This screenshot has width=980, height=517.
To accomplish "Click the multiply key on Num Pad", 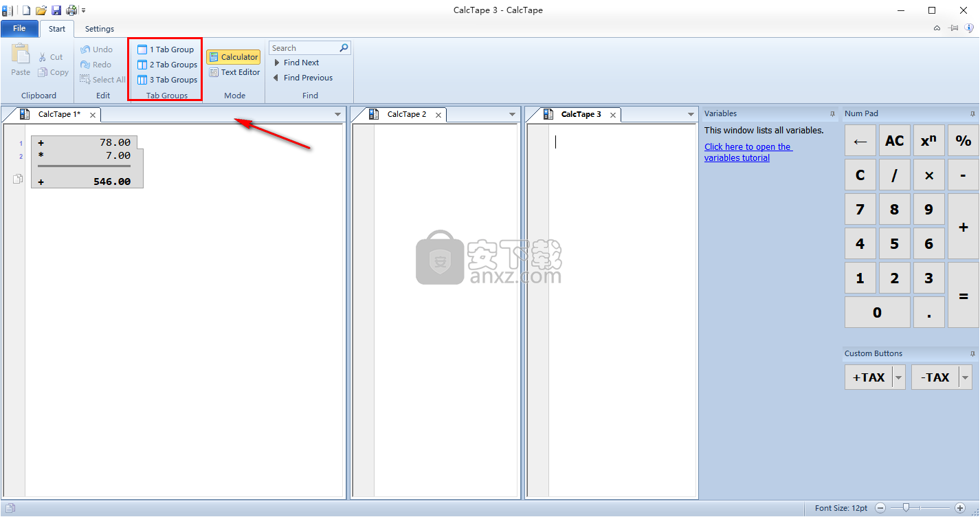I will tap(928, 175).
